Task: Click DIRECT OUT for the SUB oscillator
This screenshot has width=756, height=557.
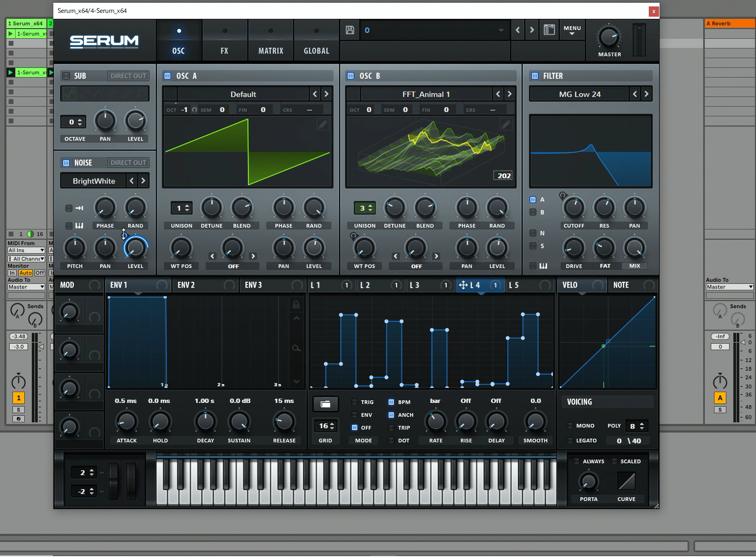Action: [128, 75]
